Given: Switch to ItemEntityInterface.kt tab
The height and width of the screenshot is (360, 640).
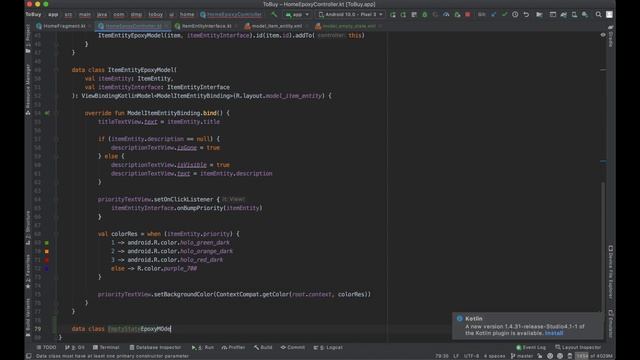Looking at the screenshot, I should tap(206, 26).
